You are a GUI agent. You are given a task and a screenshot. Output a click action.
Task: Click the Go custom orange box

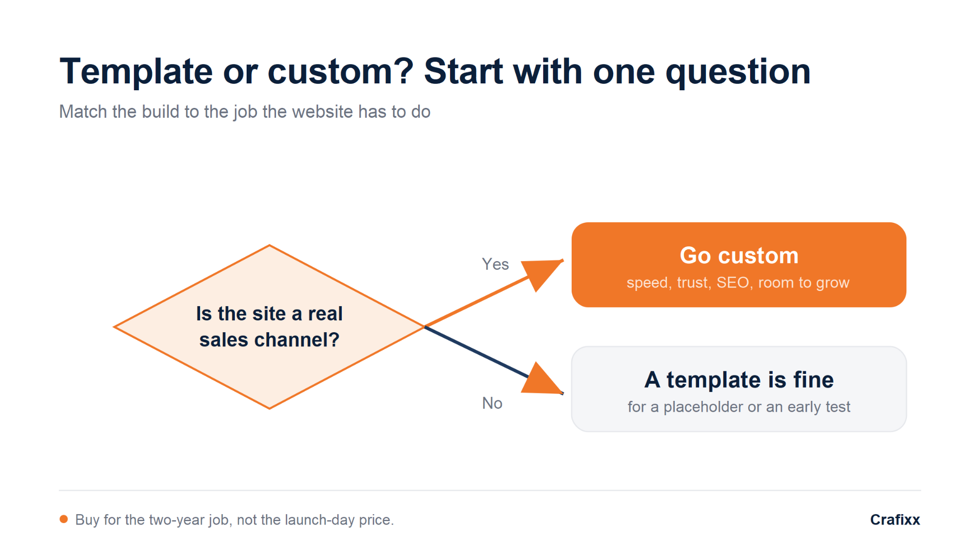coord(739,265)
